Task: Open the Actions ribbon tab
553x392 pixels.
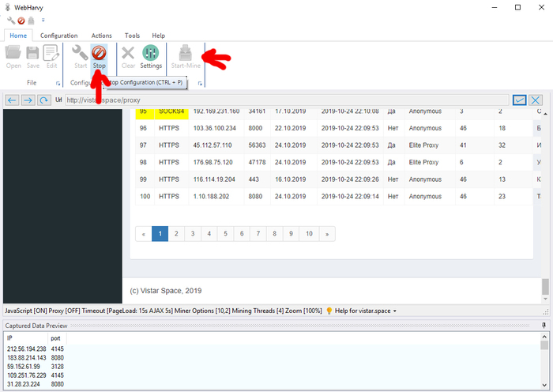Action: [x=101, y=36]
